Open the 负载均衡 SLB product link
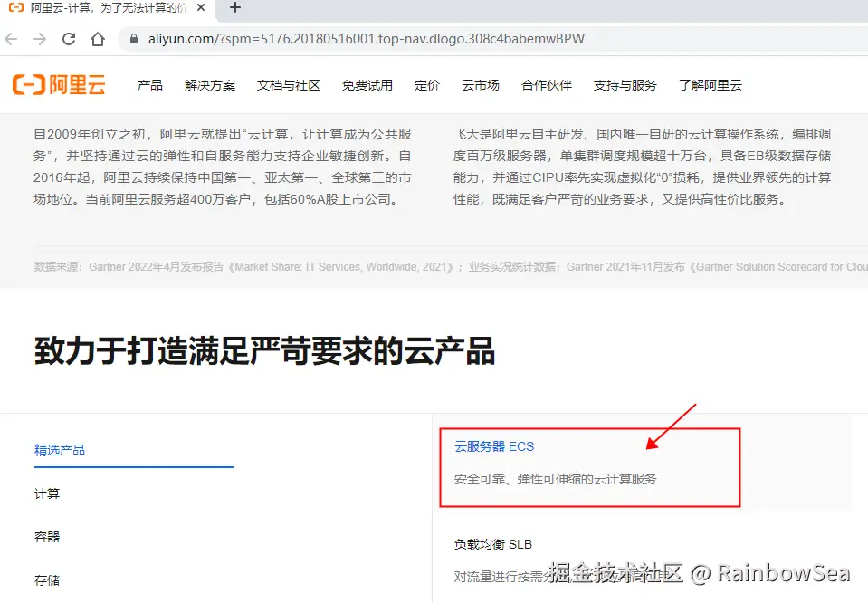The width and height of the screenshot is (868, 603). pyautogui.click(x=493, y=544)
